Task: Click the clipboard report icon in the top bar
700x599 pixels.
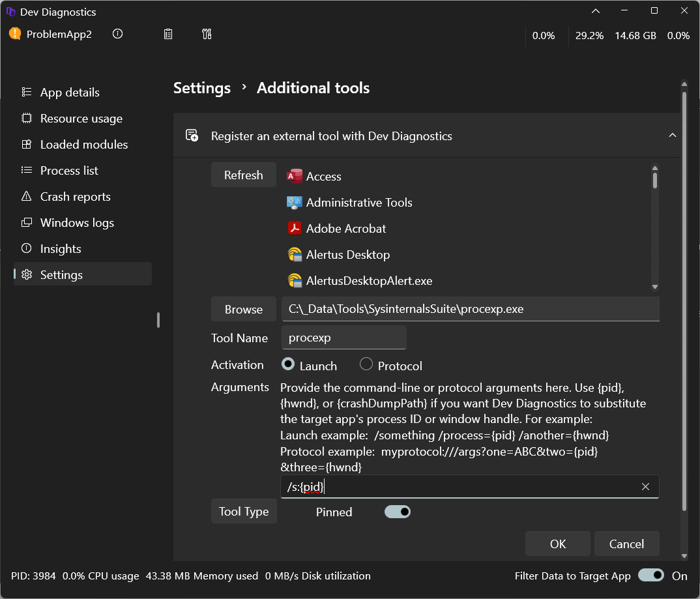Action: 168,34
